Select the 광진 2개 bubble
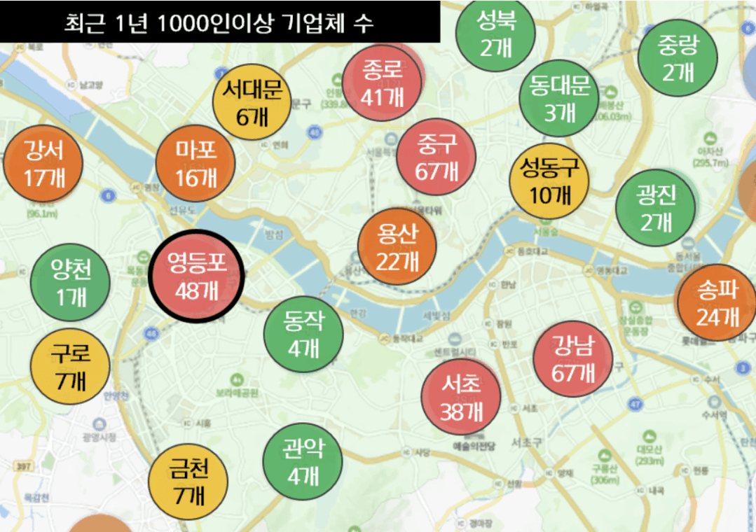This screenshot has width=756, height=532. [x=656, y=208]
